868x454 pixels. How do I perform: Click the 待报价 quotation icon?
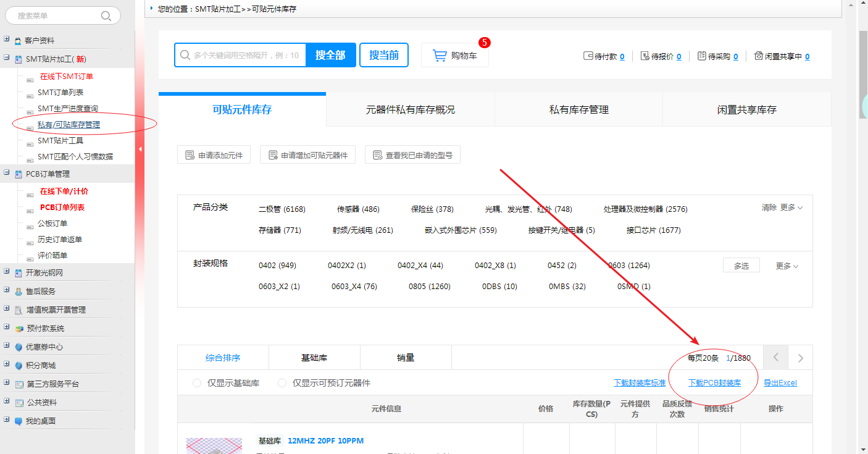click(645, 56)
